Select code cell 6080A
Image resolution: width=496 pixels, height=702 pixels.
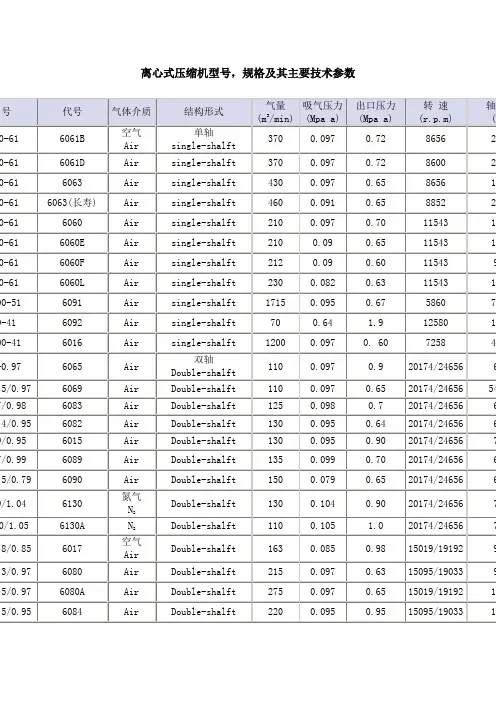click(73, 592)
